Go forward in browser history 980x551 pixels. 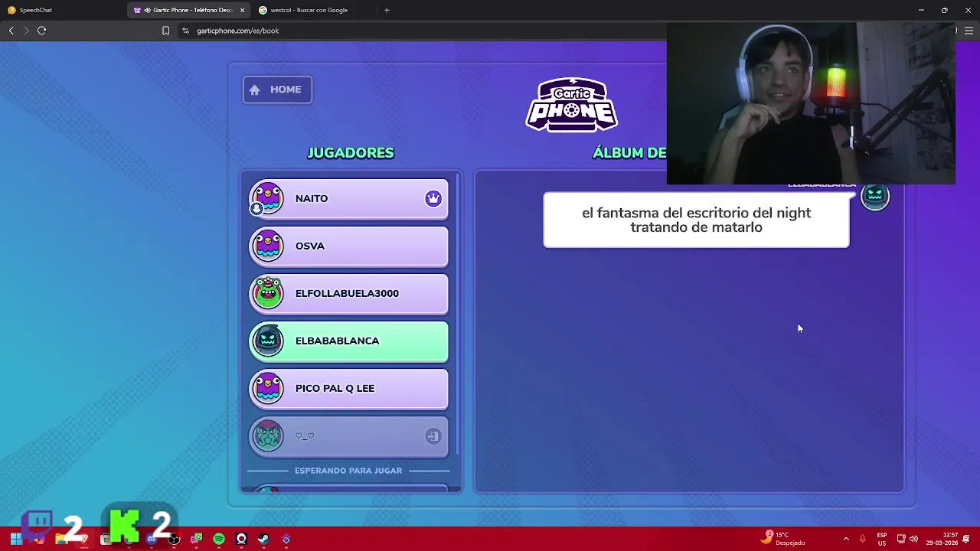pos(26,31)
